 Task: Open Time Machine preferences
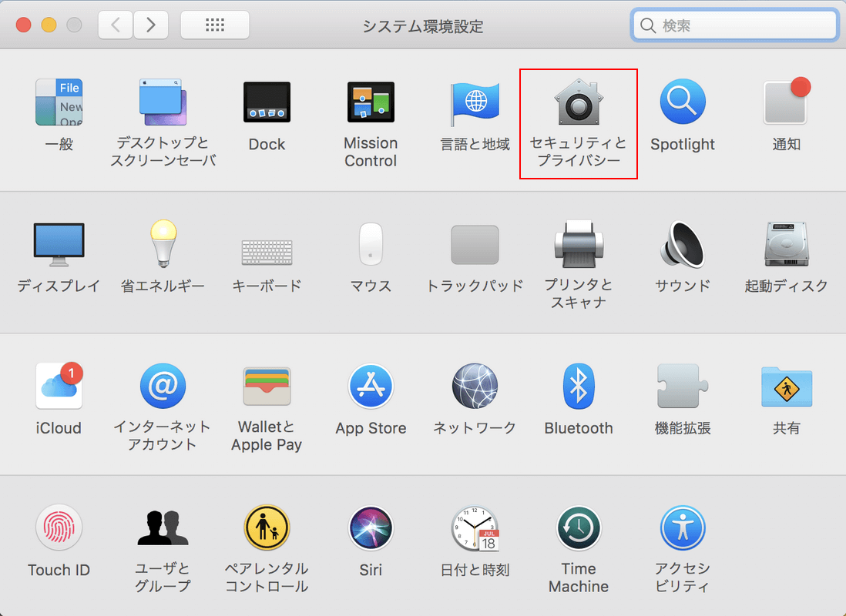tap(578, 528)
